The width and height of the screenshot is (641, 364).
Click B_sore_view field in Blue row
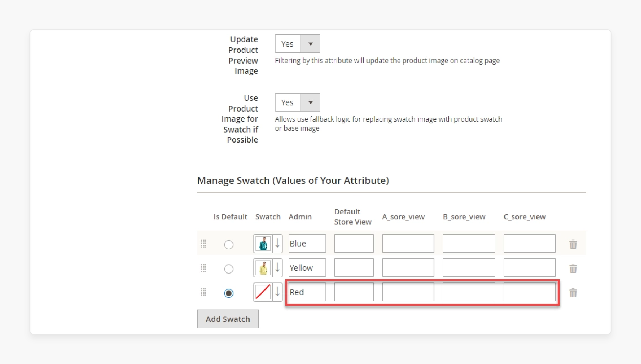point(469,243)
